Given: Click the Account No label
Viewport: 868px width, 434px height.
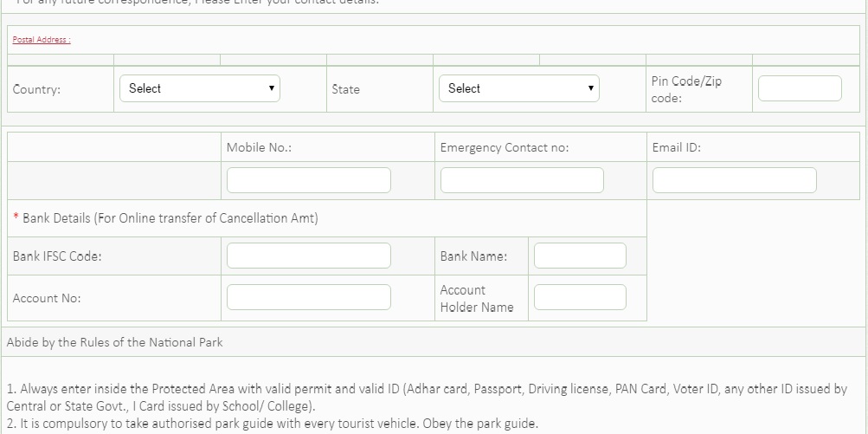Looking at the screenshot, I should (x=47, y=298).
